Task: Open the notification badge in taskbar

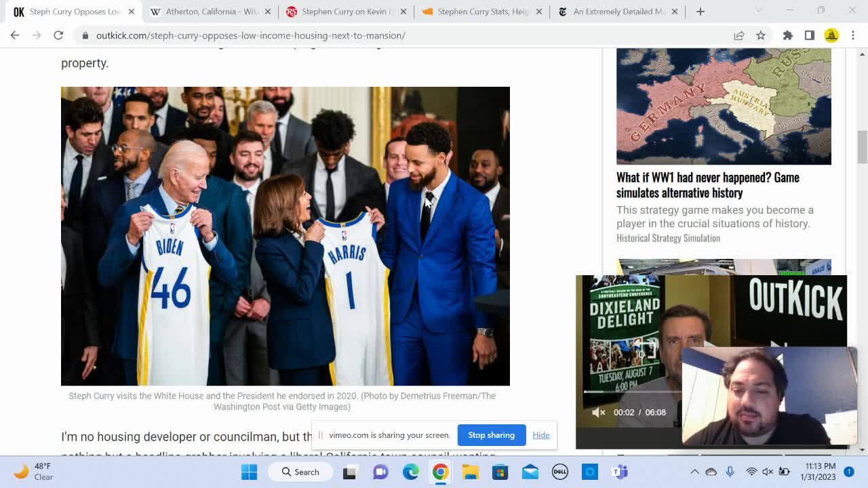Action: click(x=848, y=471)
